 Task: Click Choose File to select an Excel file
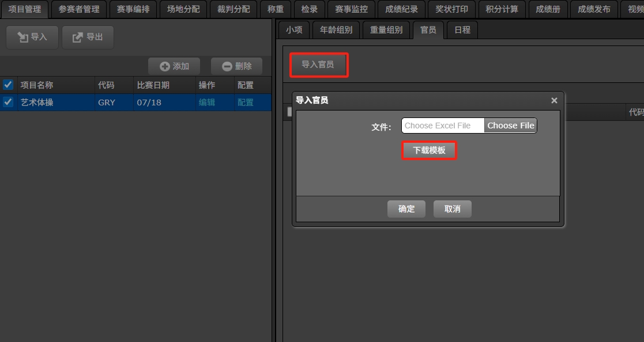click(510, 125)
